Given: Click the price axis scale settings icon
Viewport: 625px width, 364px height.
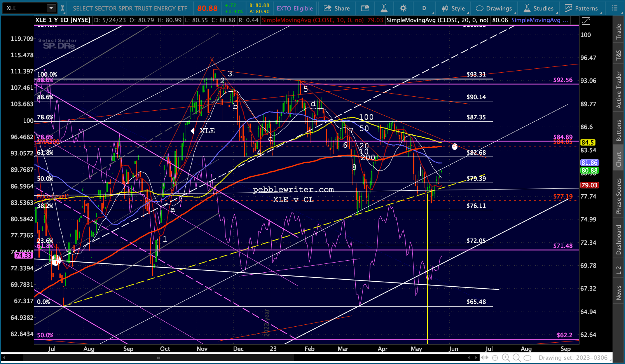Looking at the screenshot, I should pos(586,21).
